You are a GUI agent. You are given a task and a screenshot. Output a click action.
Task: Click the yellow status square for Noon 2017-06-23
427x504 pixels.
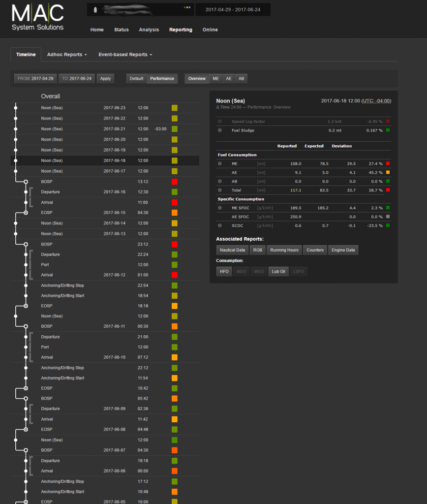coord(175,108)
